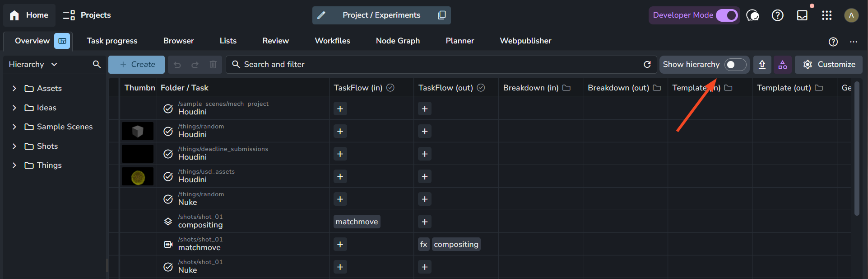The height and width of the screenshot is (279, 868).
Task: Toggle the Show hierarchy switch
Action: click(x=734, y=65)
